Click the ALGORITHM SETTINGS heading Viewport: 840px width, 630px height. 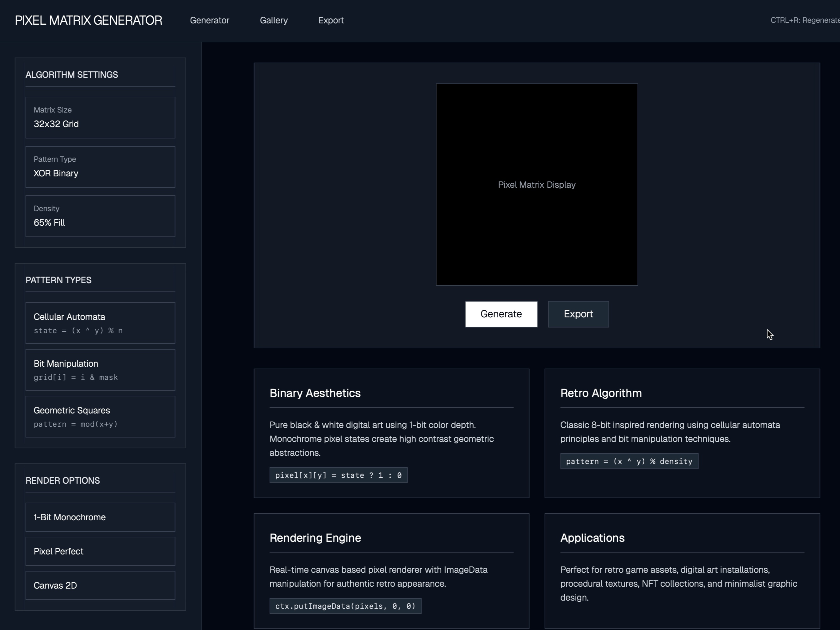point(72,75)
